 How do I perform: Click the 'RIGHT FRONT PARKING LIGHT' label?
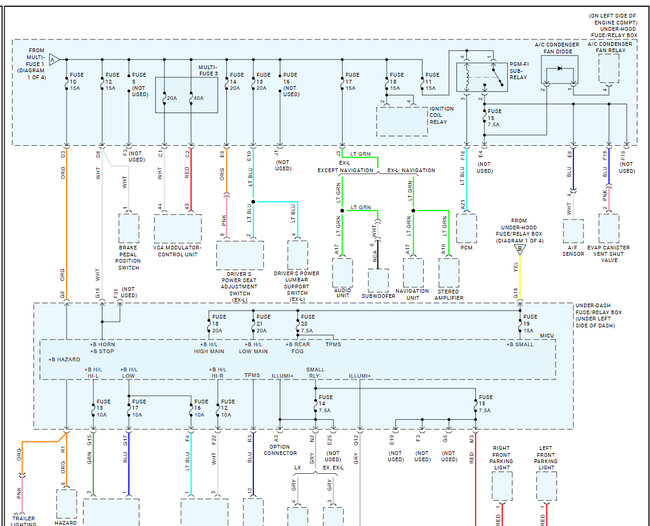point(502,458)
